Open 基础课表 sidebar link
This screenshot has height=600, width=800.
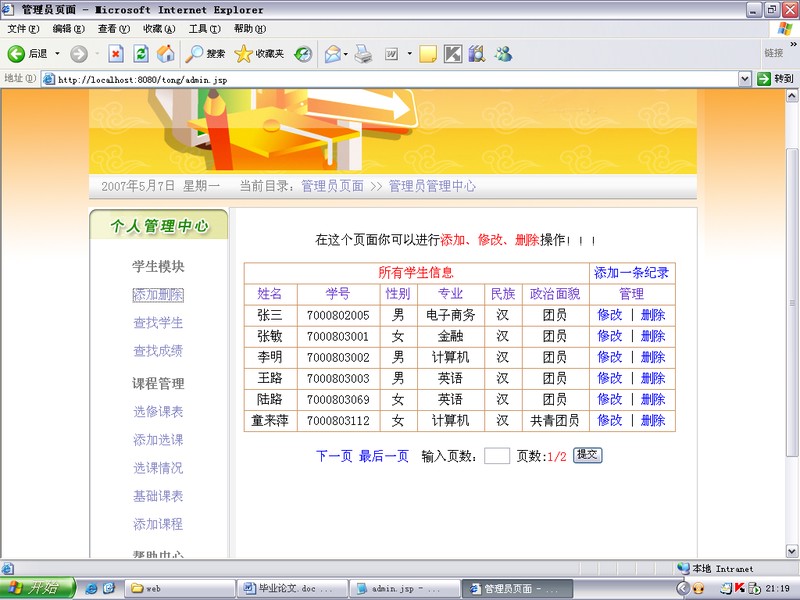[x=158, y=496]
